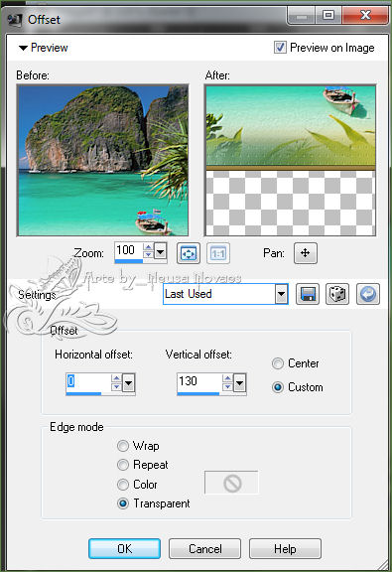Choose the Repeat edge mode

[x=123, y=465]
